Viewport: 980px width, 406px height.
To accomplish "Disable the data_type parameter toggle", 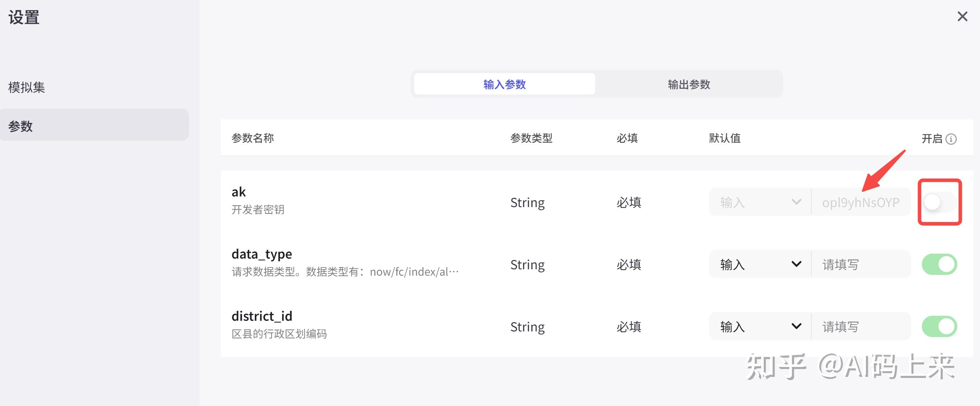I will coord(939,264).
